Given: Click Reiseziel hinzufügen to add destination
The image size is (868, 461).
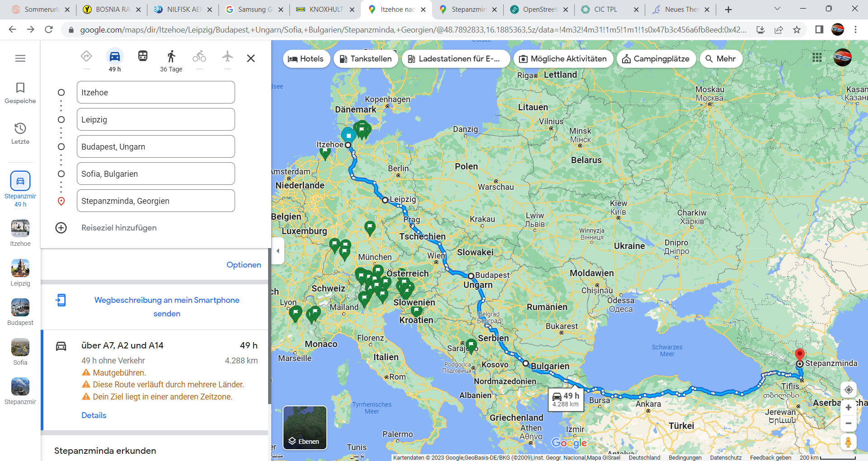Looking at the screenshot, I should coord(119,228).
